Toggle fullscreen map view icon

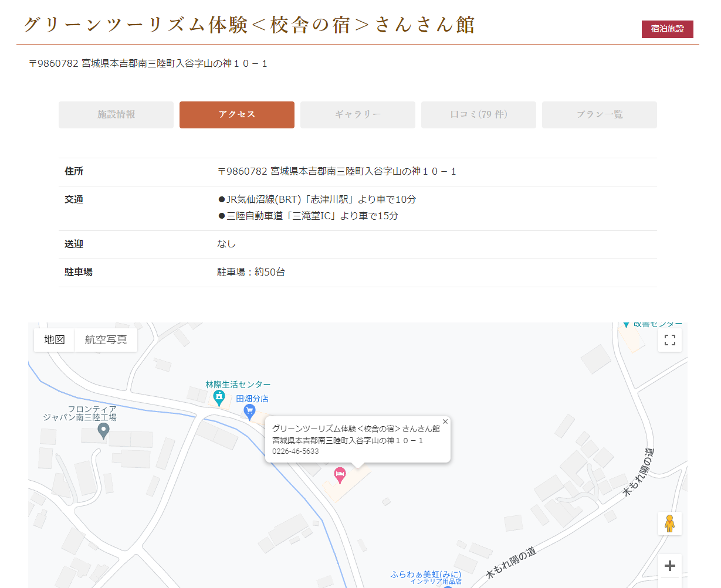tap(670, 340)
